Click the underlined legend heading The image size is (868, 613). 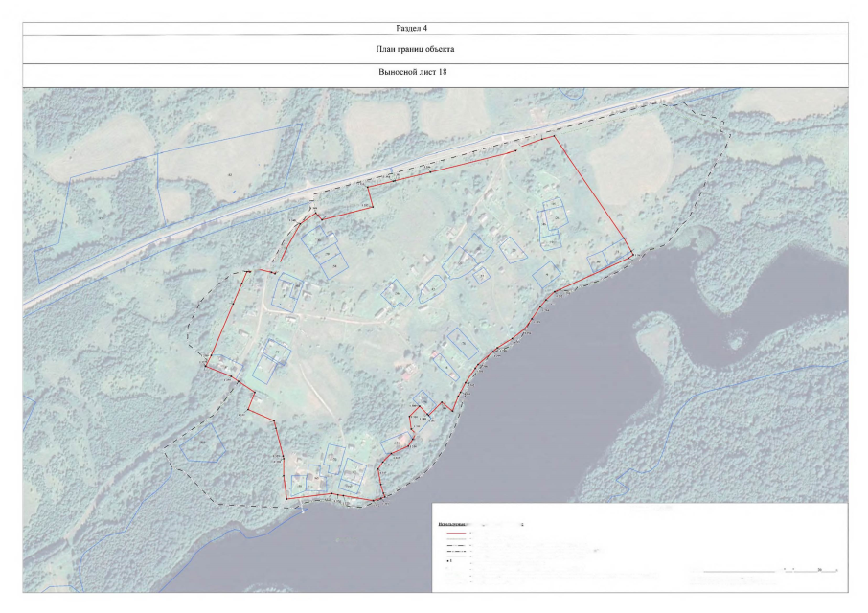[x=455, y=525]
